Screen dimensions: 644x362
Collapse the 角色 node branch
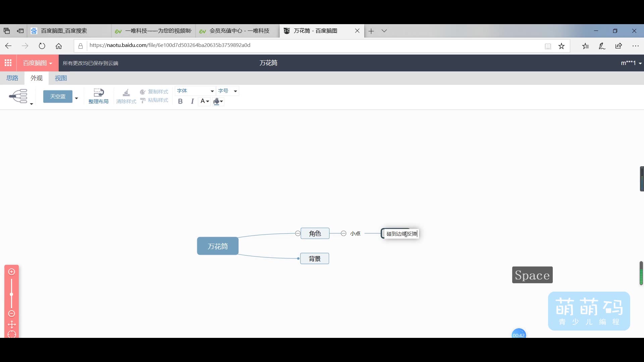(298, 233)
